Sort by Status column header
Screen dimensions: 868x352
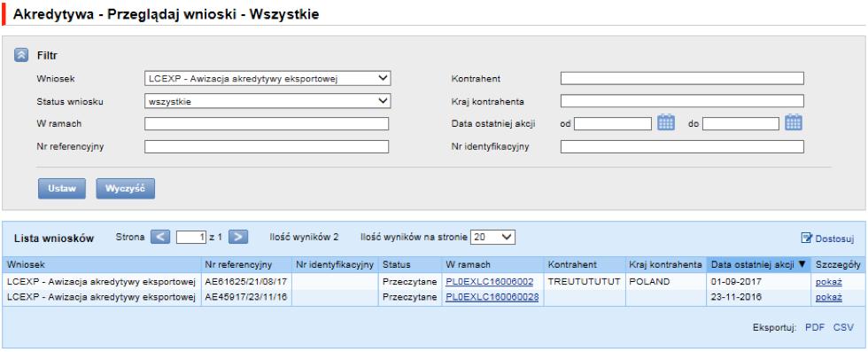410,264
